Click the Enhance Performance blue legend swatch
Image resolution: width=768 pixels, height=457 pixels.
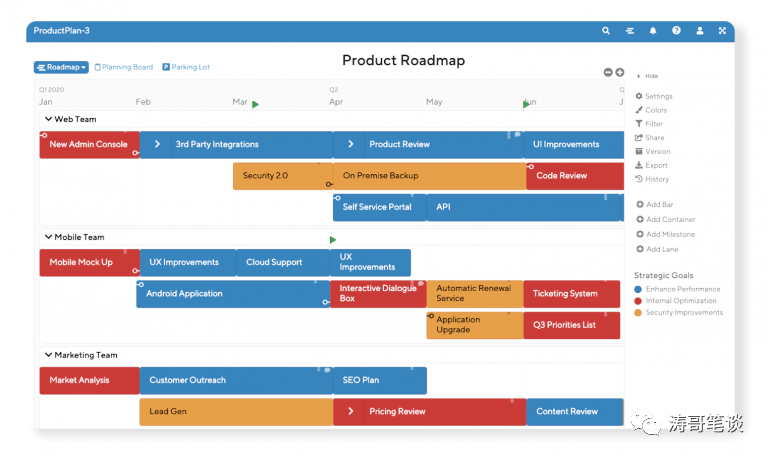639,289
